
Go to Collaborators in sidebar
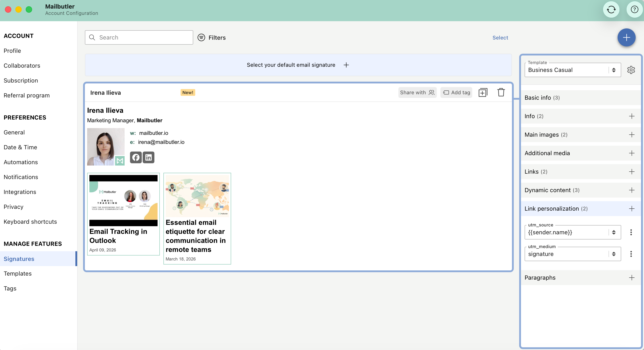click(x=22, y=66)
